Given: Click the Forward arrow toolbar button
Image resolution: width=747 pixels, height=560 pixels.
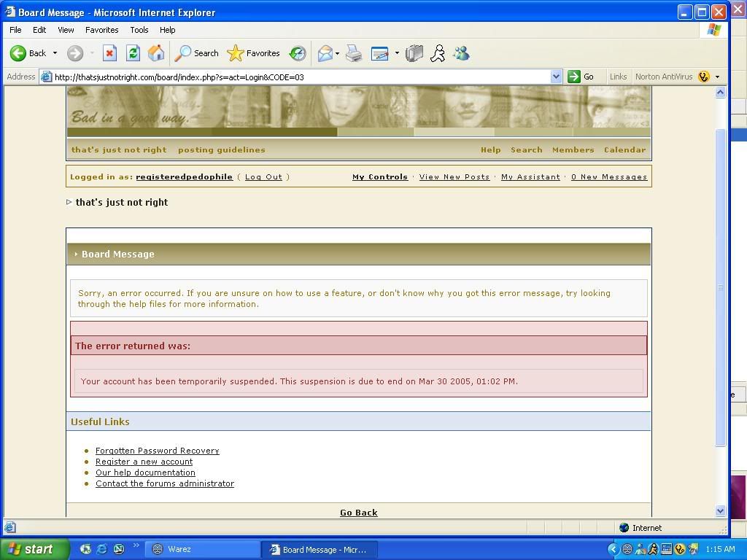Looking at the screenshot, I should 75,53.
